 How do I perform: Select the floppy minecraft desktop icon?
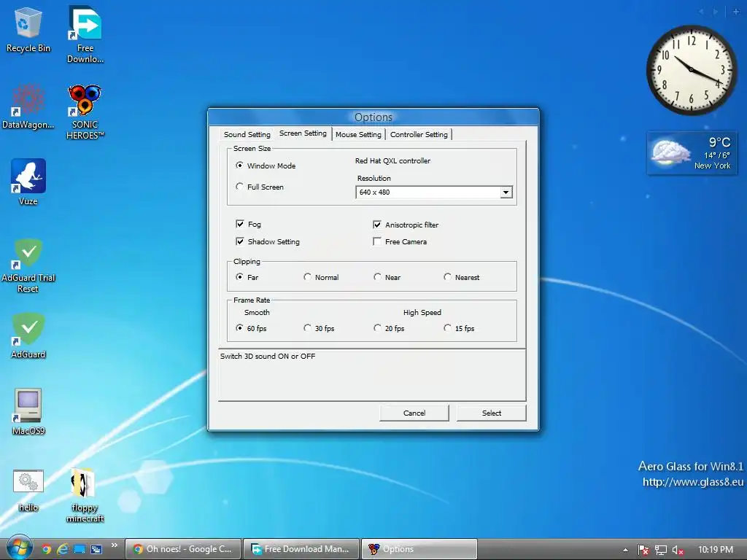point(85,495)
